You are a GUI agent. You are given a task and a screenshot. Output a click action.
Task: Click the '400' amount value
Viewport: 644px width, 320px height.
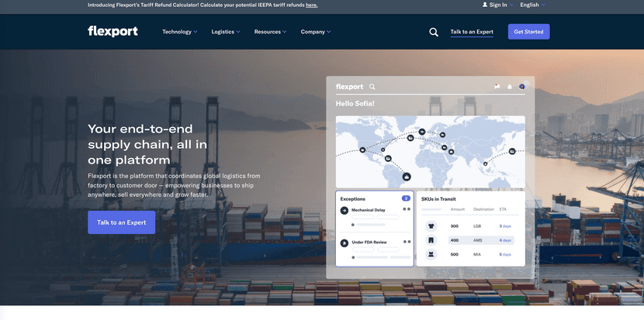tap(454, 240)
